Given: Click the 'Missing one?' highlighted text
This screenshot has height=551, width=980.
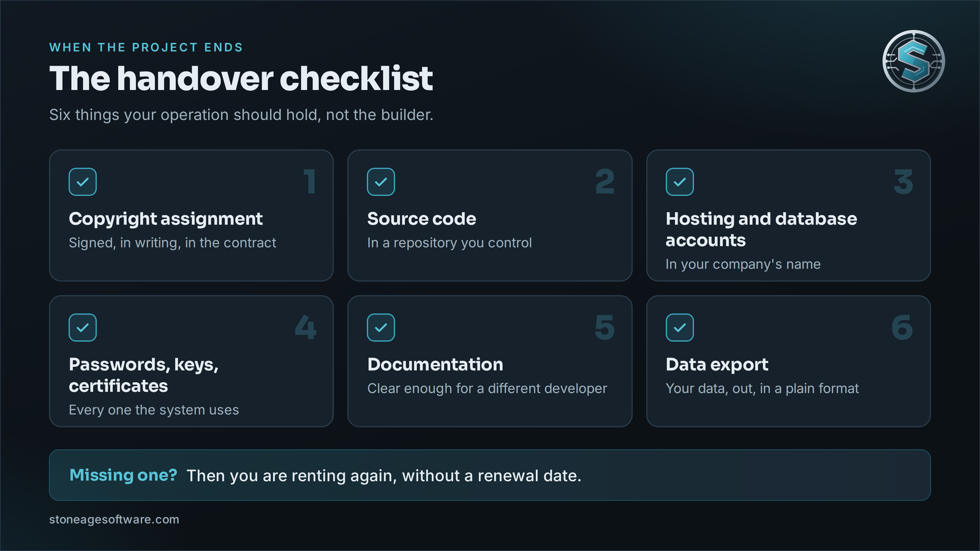Looking at the screenshot, I should coord(123,475).
